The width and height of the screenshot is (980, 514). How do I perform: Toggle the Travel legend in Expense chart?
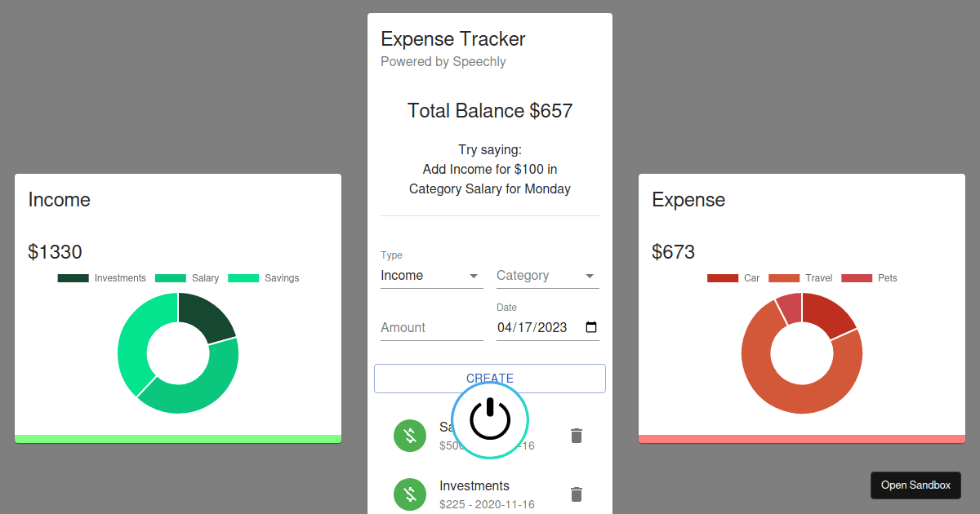[800, 278]
